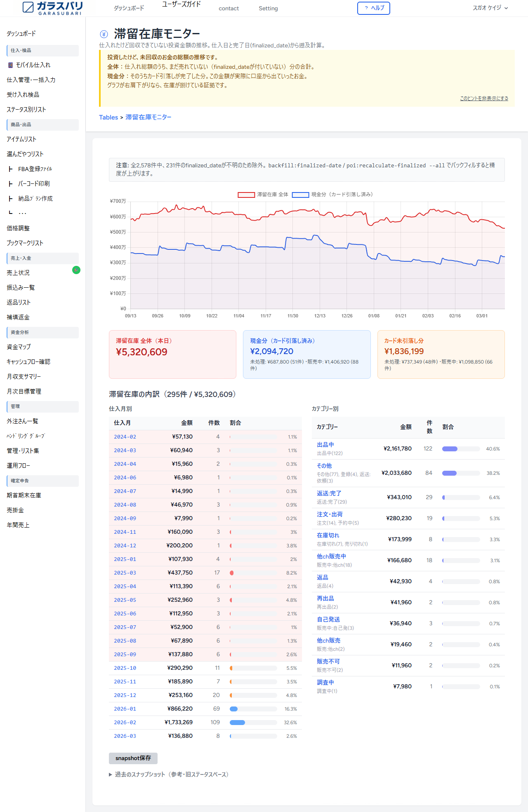The width and height of the screenshot is (528, 812).
Task: Expand the '...' more items in sidebar
Action: (22, 213)
